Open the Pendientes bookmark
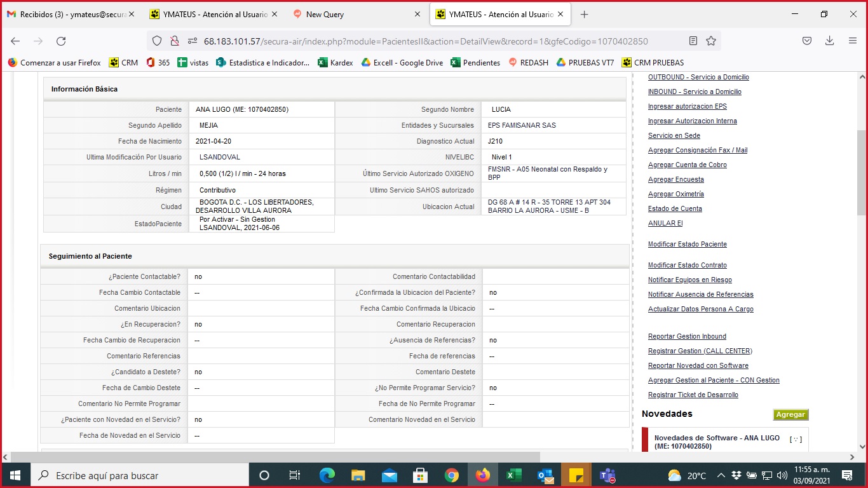This screenshot has width=868, height=488. coord(475,63)
